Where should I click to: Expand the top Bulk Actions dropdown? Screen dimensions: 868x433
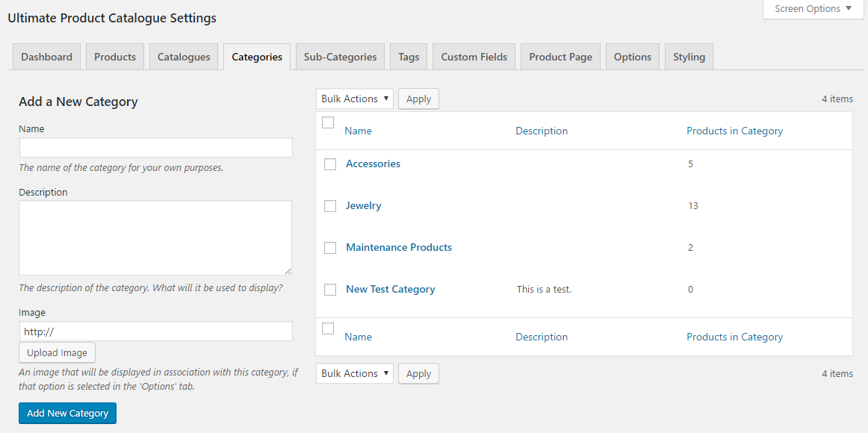(x=355, y=99)
